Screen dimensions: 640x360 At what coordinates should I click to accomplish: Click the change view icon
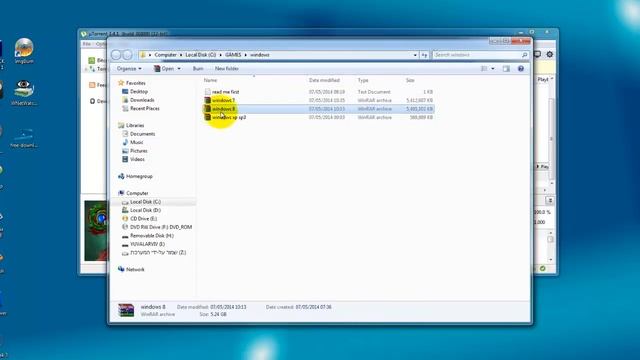pos(484,69)
